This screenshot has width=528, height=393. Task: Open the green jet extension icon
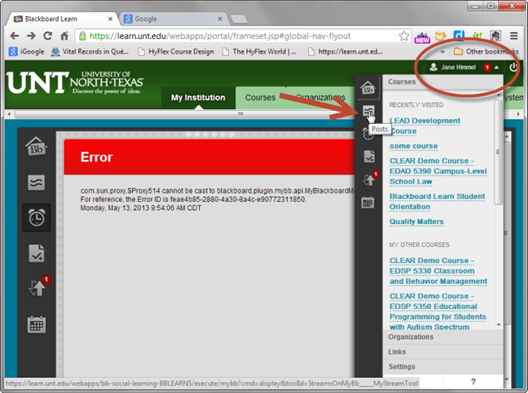[x=477, y=36]
